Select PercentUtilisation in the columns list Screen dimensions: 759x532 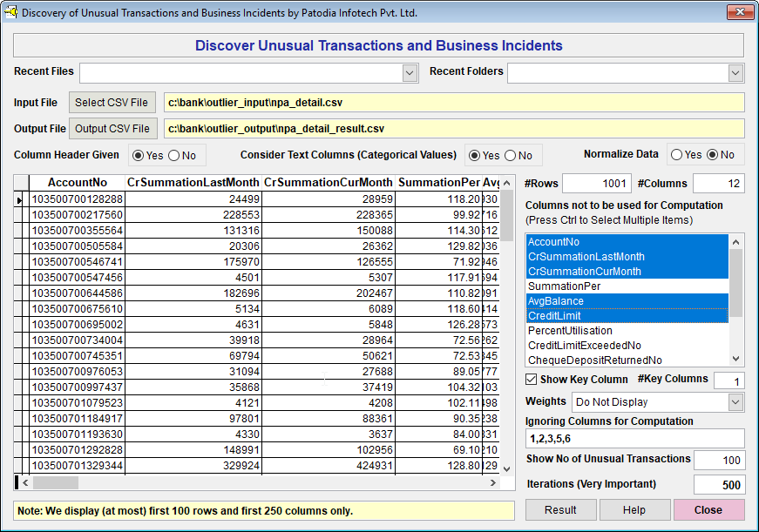(x=570, y=331)
